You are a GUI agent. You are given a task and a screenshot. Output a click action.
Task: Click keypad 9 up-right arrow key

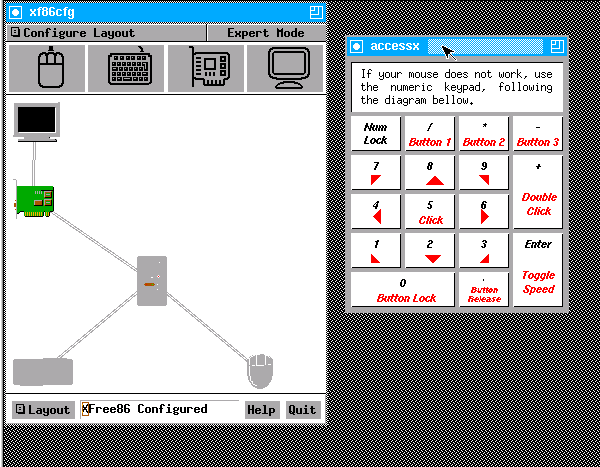[484, 173]
